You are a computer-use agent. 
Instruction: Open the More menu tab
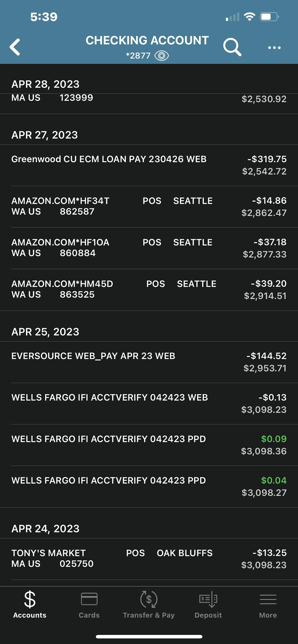pyautogui.click(x=268, y=605)
